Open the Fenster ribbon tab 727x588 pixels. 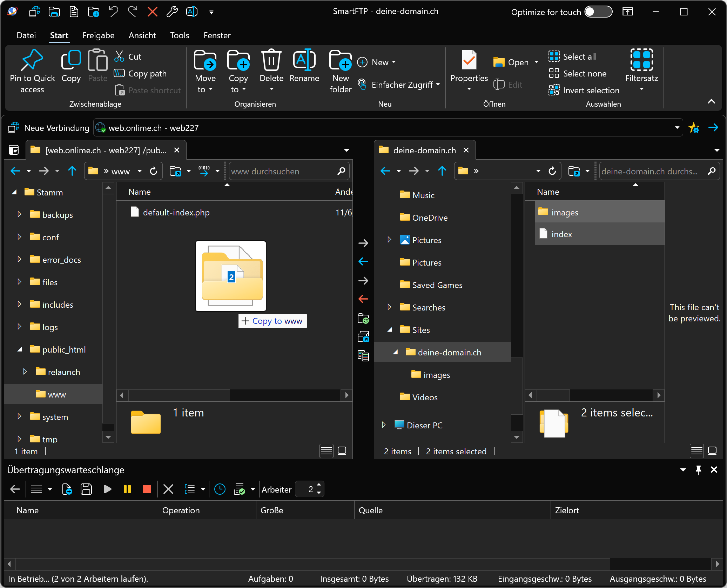coord(217,35)
